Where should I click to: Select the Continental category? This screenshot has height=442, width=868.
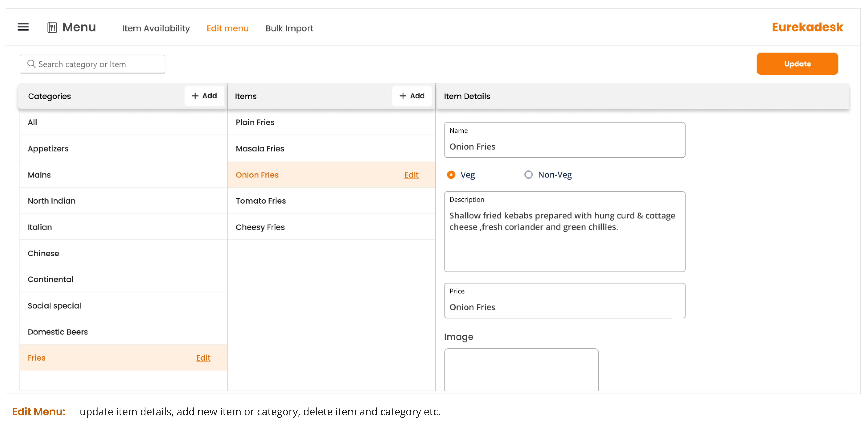pyautogui.click(x=123, y=279)
